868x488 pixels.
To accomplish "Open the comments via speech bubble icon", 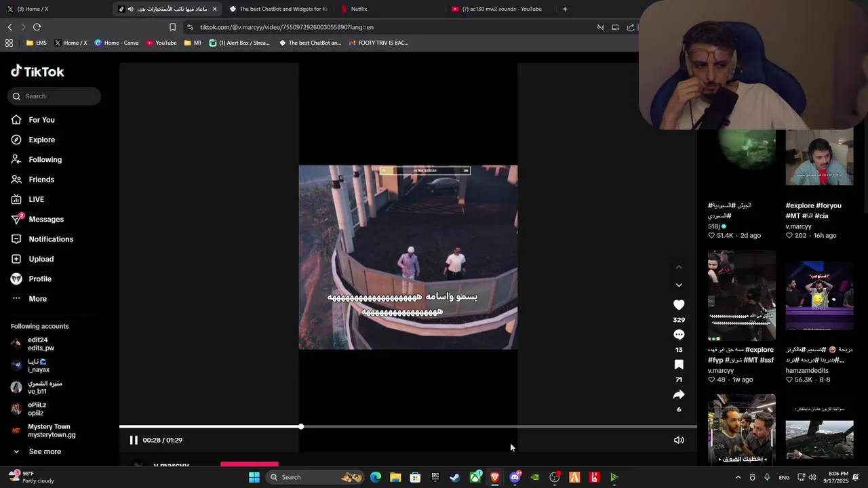I will click(679, 335).
